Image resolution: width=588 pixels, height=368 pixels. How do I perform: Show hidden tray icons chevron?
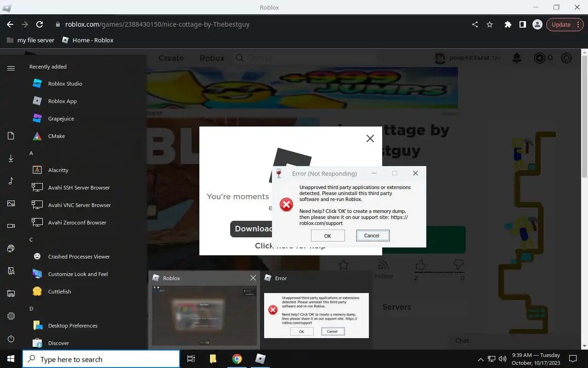(x=481, y=359)
